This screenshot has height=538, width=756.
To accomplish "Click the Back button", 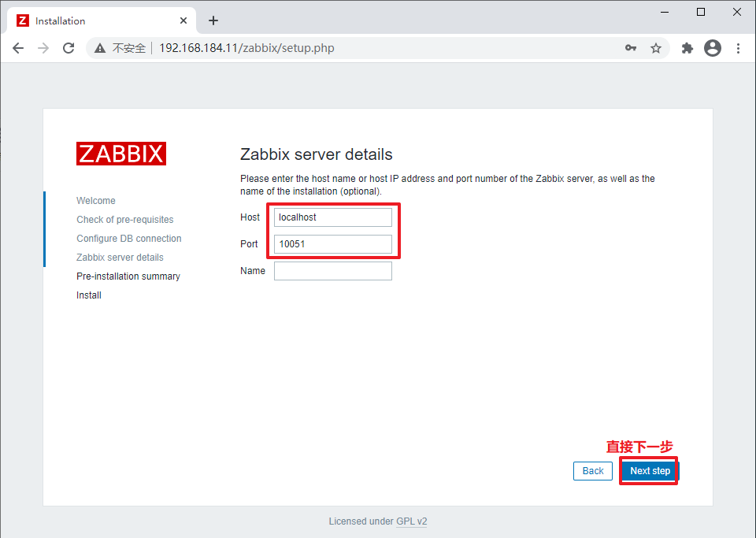I will pyautogui.click(x=593, y=471).
